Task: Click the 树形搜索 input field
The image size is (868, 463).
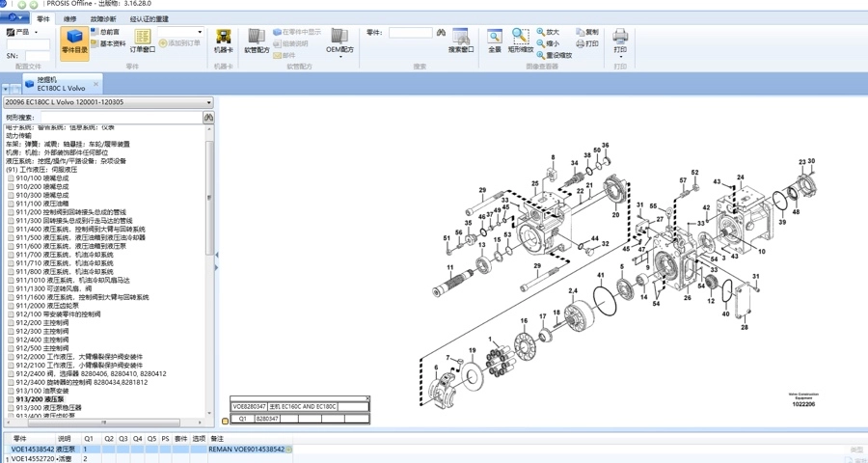Action: pyautogui.click(x=122, y=118)
